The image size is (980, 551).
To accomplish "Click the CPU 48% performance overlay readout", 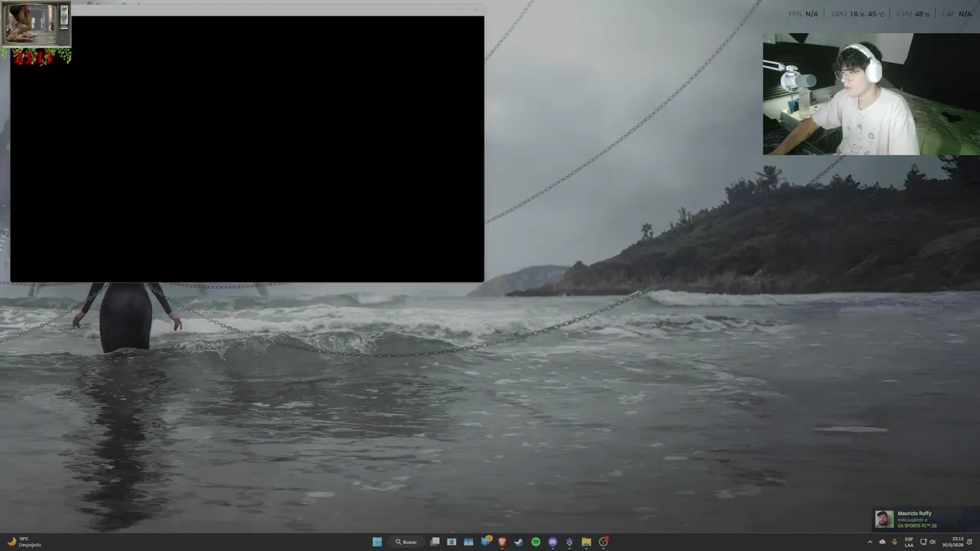I will coord(913,14).
